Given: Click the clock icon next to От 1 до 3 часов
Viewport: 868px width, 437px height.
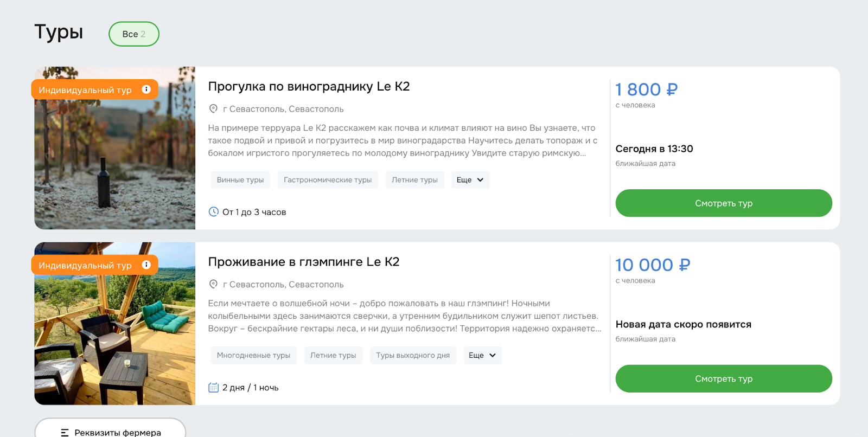Looking at the screenshot, I should 214,211.
